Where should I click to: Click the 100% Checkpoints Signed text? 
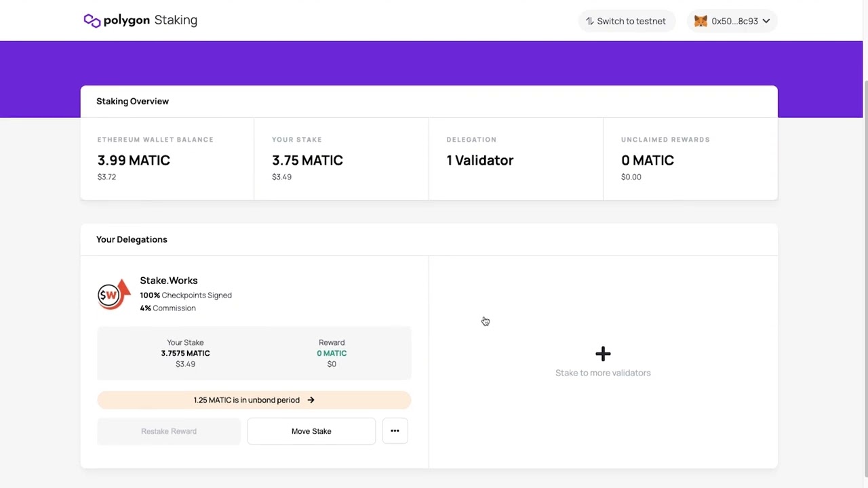tap(186, 296)
